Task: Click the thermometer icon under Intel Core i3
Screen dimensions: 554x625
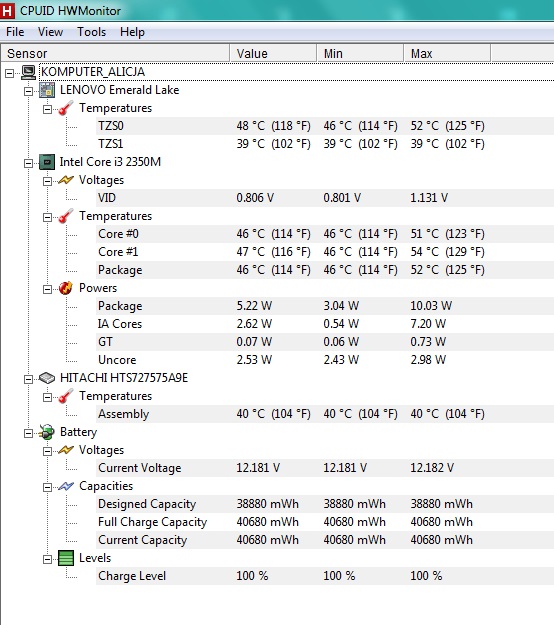Action: click(66, 216)
